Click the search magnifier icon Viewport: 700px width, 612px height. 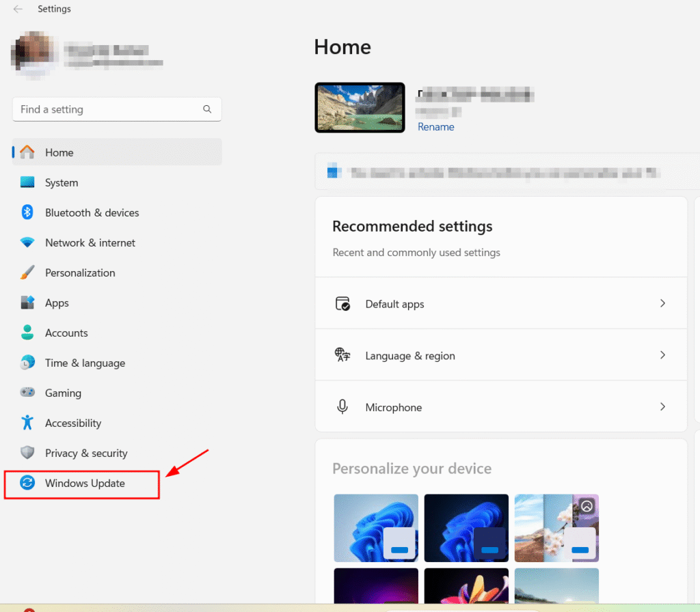point(207,109)
